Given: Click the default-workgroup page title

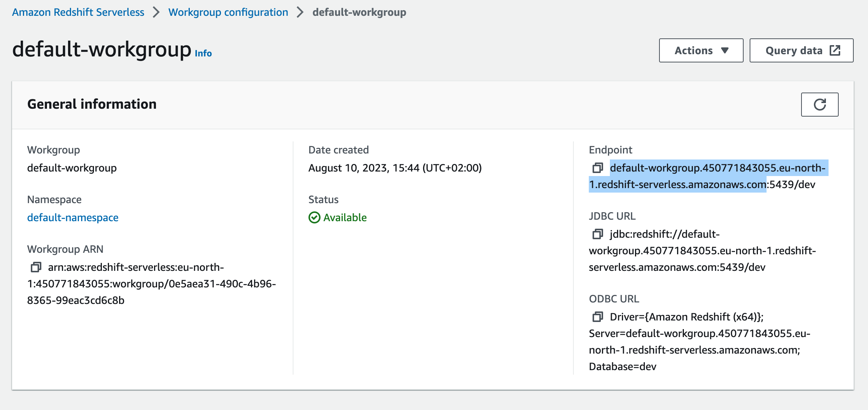Looking at the screenshot, I should [x=102, y=49].
